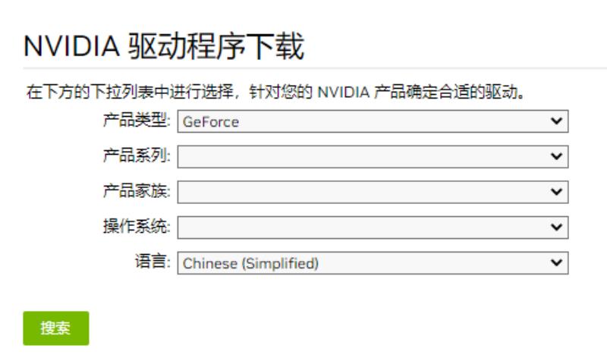Click the chevron arrow of 产品系列 dropdown
This screenshot has height=364, width=607.
[x=556, y=157]
